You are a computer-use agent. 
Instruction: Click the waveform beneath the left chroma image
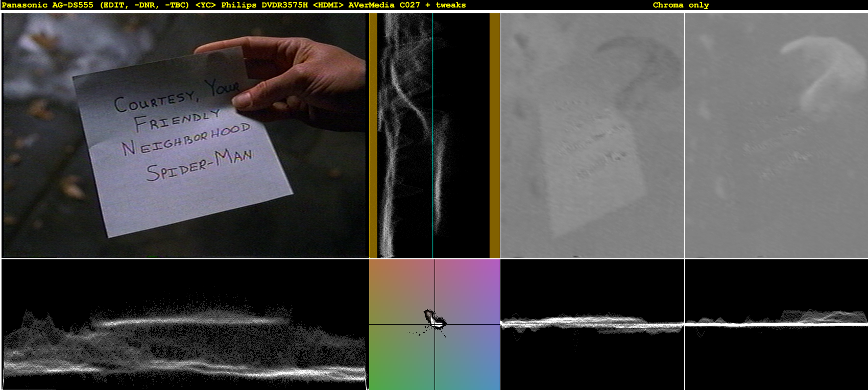(592, 325)
